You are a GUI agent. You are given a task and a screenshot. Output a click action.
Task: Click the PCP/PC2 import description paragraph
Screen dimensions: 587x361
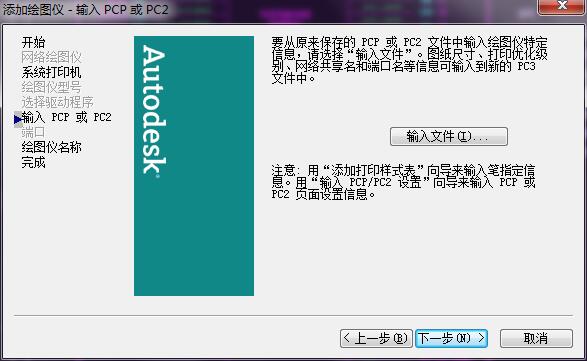pyautogui.click(x=409, y=60)
